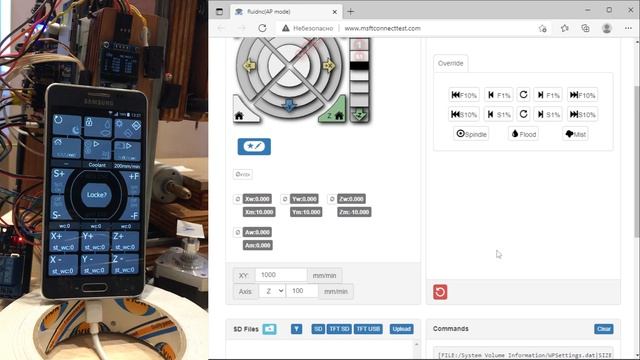Open the Favorites list

coord(564,28)
